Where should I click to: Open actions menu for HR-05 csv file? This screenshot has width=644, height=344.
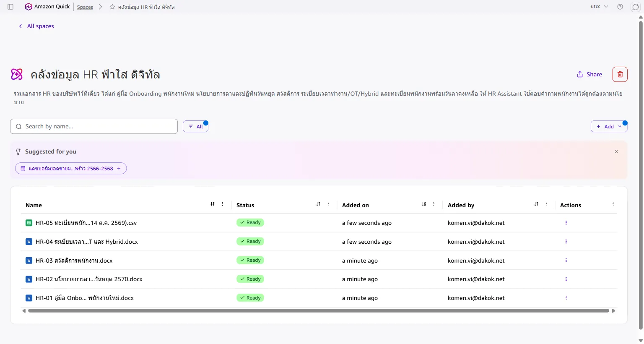pyautogui.click(x=566, y=223)
